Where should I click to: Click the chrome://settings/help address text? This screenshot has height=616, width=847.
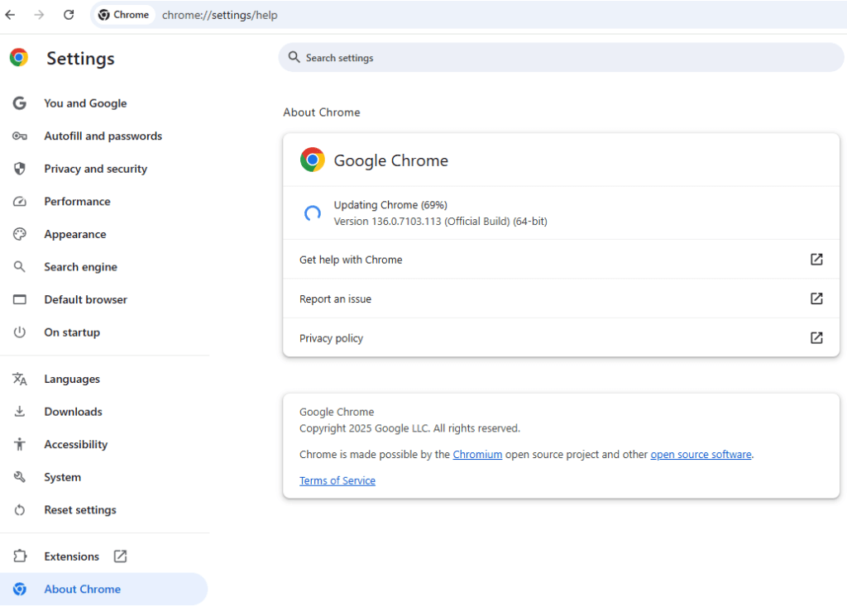(x=220, y=15)
